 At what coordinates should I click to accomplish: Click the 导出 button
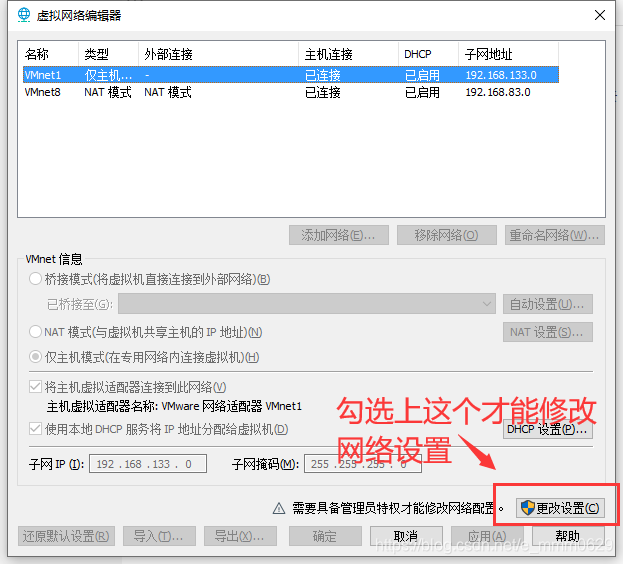pos(240,536)
